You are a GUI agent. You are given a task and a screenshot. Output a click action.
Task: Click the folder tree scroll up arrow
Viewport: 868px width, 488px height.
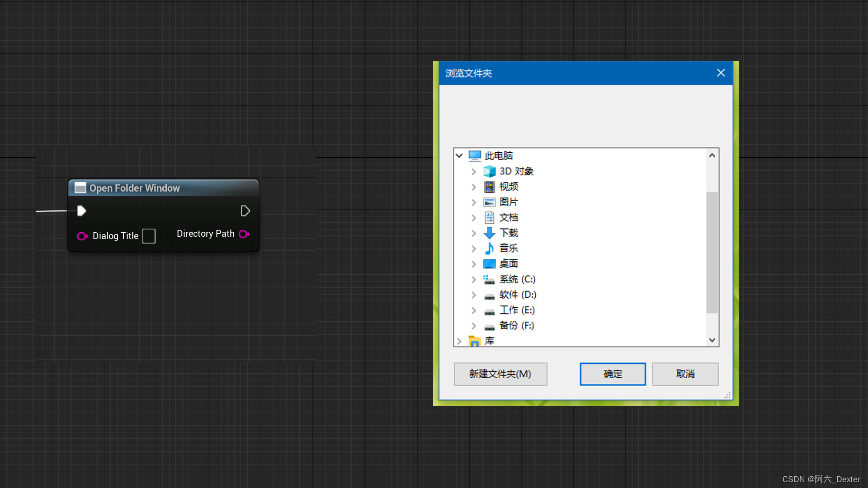point(712,155)
